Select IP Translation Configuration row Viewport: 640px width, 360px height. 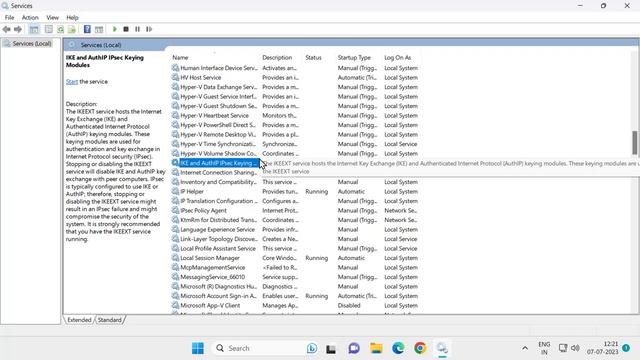pyautogui.click(x=296, y=201)
